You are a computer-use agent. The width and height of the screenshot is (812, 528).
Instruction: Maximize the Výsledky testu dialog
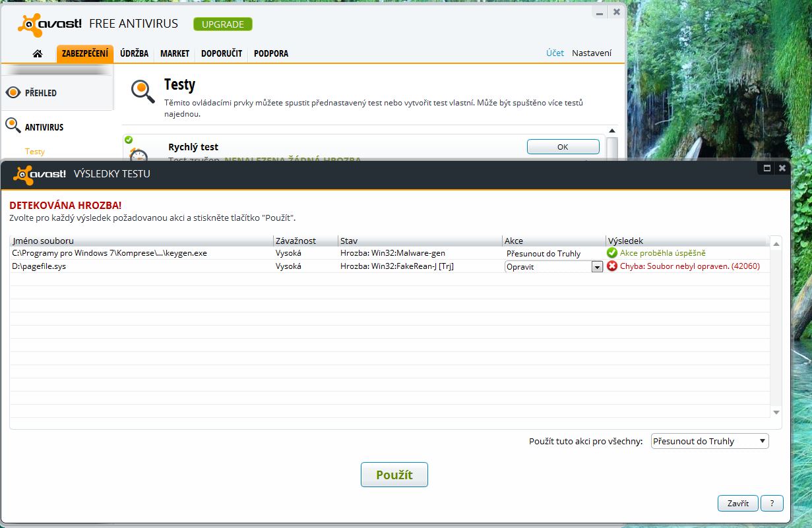click(x=767, y=168)
